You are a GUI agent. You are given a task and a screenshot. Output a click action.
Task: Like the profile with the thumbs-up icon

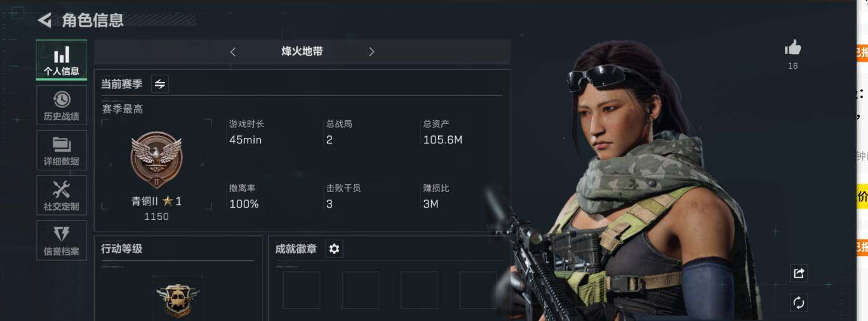(792, 47)
